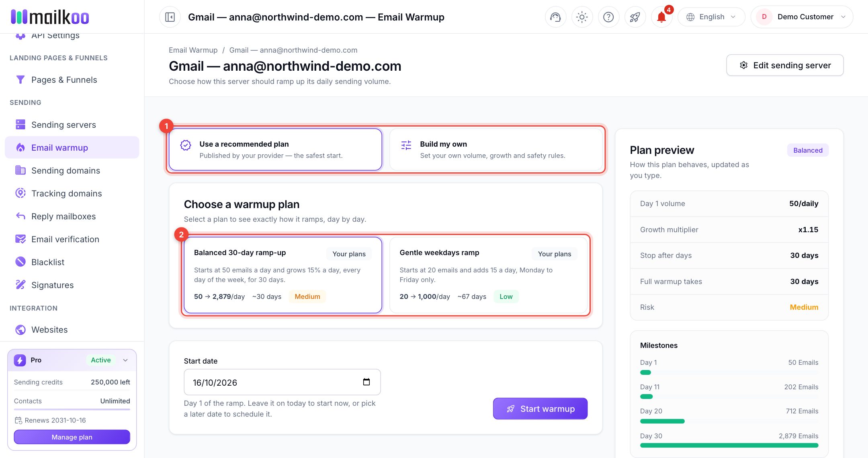Go to Sending servers menu item
The width and height of the screenshot is (868, 458).
(72, 125)
